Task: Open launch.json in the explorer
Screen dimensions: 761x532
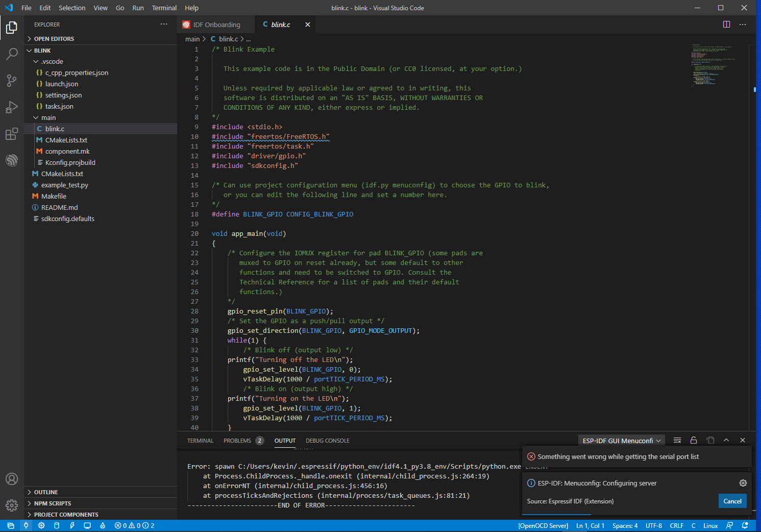Action: (x=101, y=84)
